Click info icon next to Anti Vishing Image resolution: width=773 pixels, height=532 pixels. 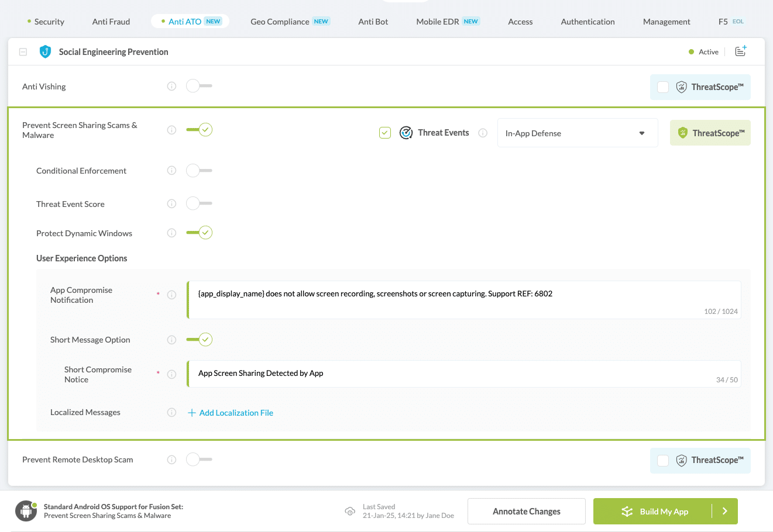(171, 87)
